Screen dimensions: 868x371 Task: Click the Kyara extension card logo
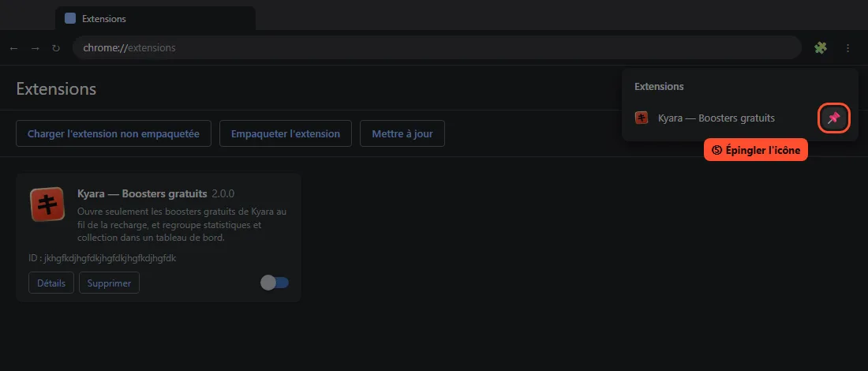point(47,204)
